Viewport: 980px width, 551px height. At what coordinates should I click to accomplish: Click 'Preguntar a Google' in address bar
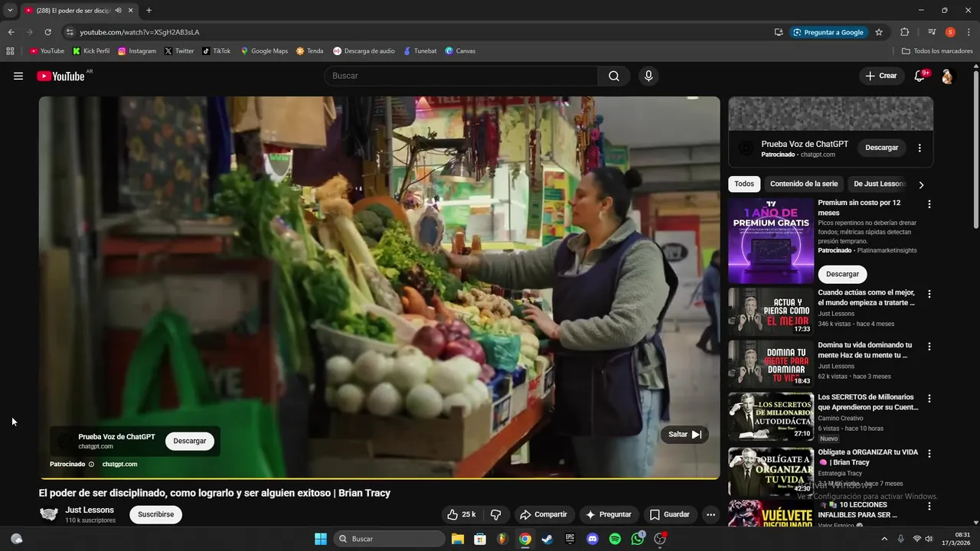tap(828, 32)
